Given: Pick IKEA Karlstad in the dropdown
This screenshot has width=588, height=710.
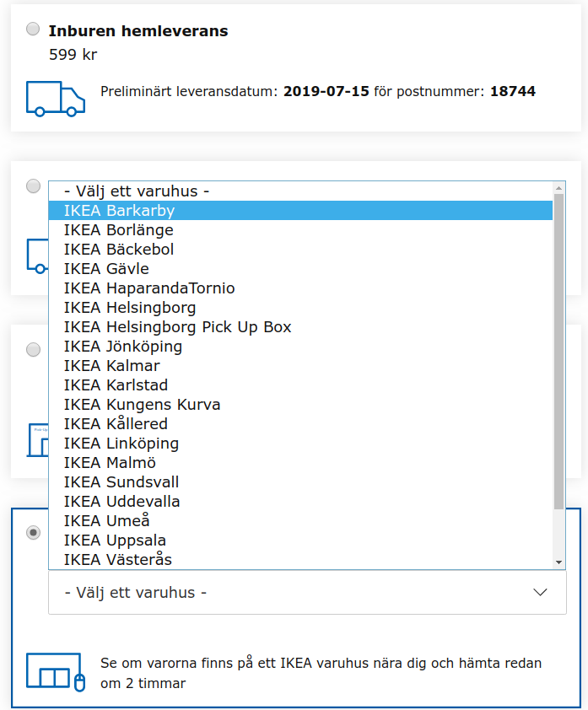Looking at the screenshot, I should click(x=300, y=385).
